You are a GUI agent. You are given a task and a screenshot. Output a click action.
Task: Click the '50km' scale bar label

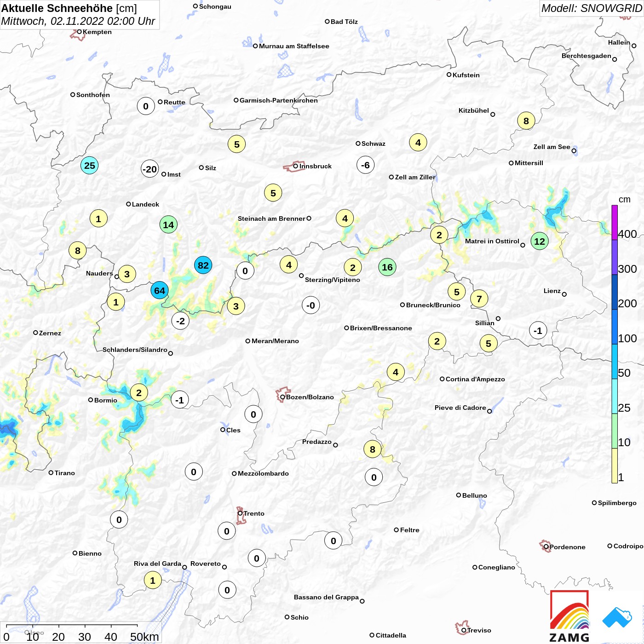pyautogui.click(x=144, y=637)
